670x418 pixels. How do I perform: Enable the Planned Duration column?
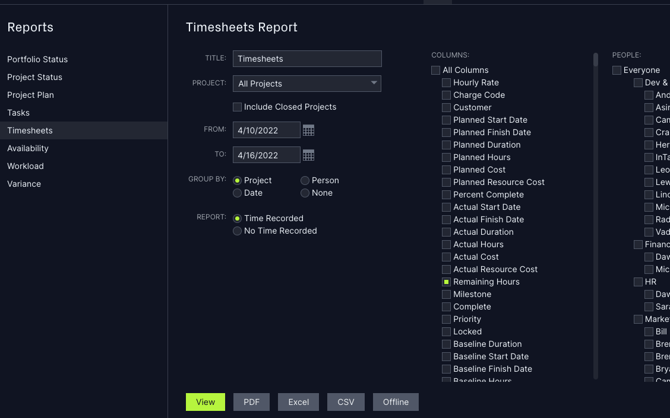(x=446, y=145)
